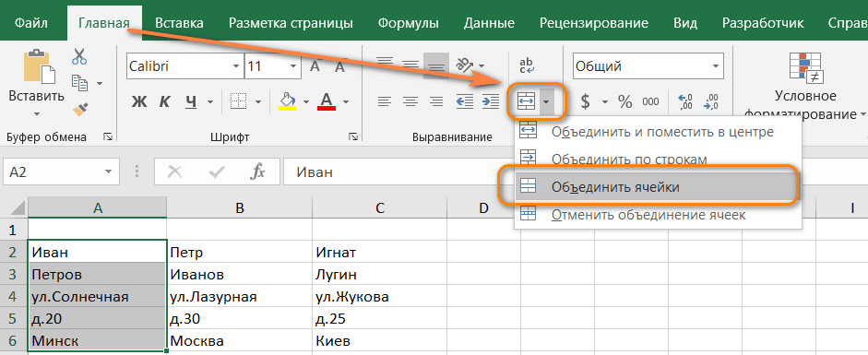Open the Общий number format dropdown

pos(717,66)
